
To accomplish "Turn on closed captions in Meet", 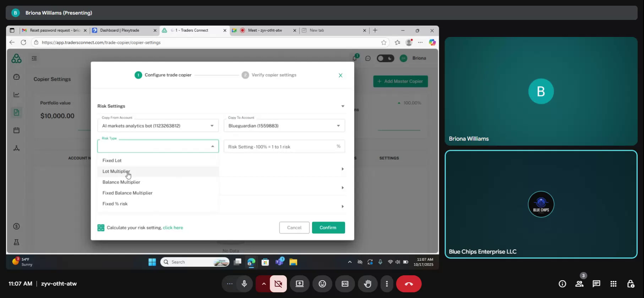I will (345, 284).
